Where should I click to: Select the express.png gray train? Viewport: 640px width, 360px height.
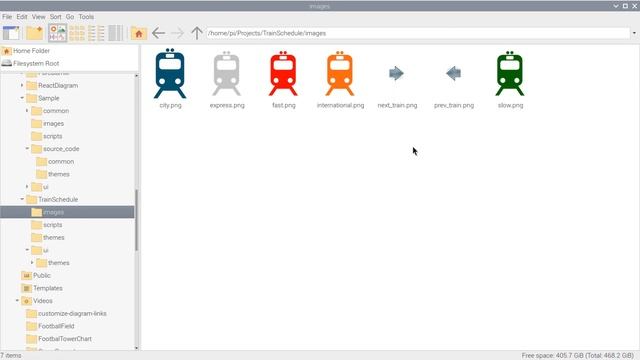tap(227, 79)
